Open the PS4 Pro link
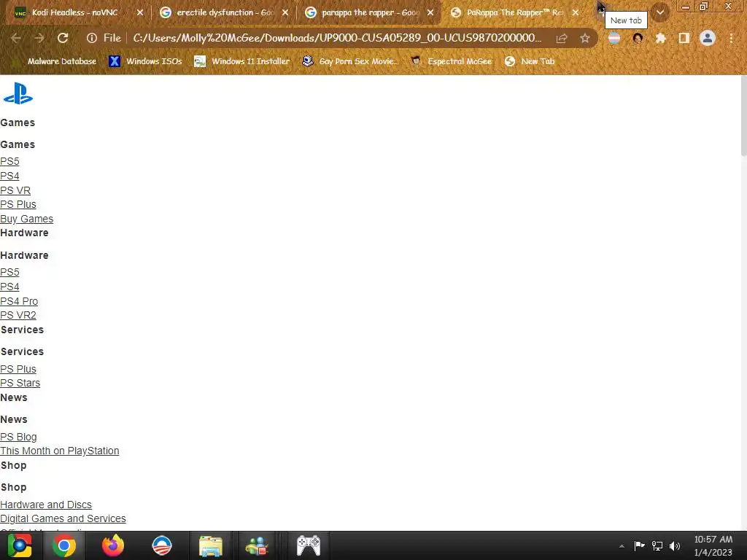 point(19,301)
